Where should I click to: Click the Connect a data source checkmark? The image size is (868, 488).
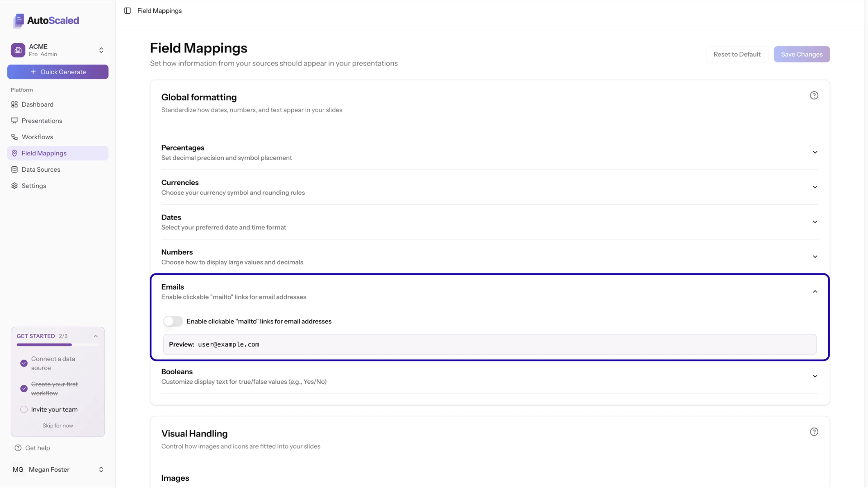coord(24,363)
